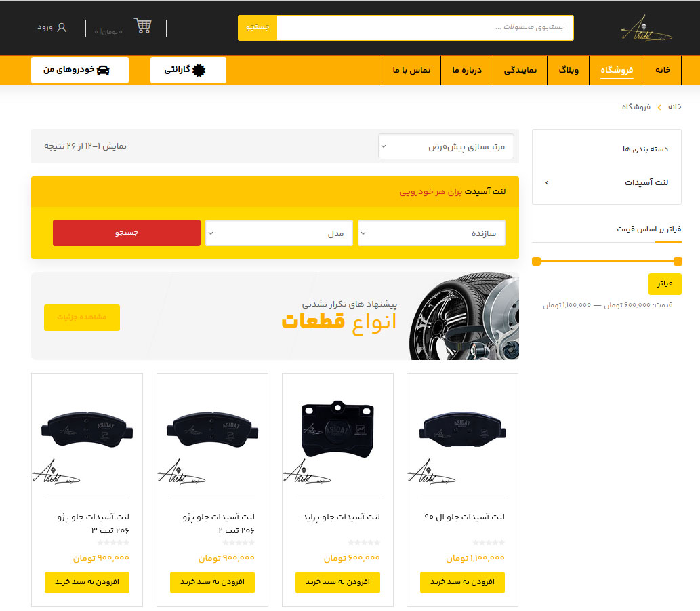This screenshot has width=700, height=611.
Task: Go to the وبلاگ menu item
Action: (569, 70)
